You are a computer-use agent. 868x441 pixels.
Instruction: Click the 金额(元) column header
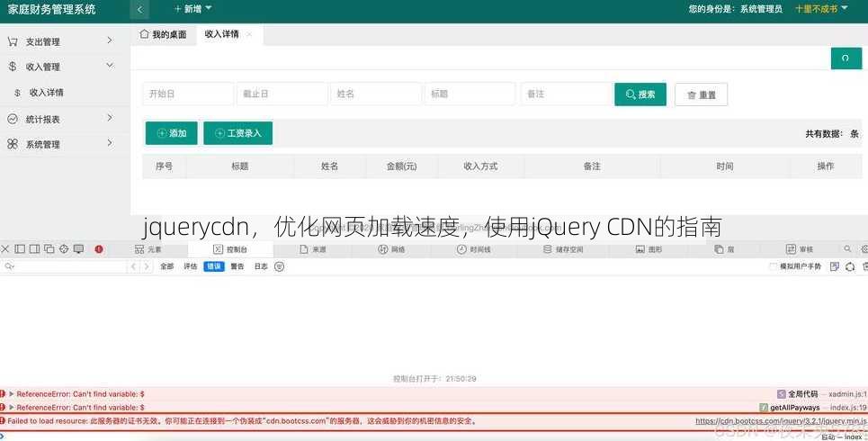tap(401, 166)
